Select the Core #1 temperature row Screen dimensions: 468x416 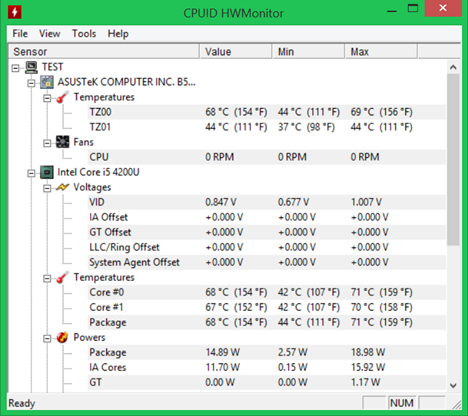coord(267,307)
